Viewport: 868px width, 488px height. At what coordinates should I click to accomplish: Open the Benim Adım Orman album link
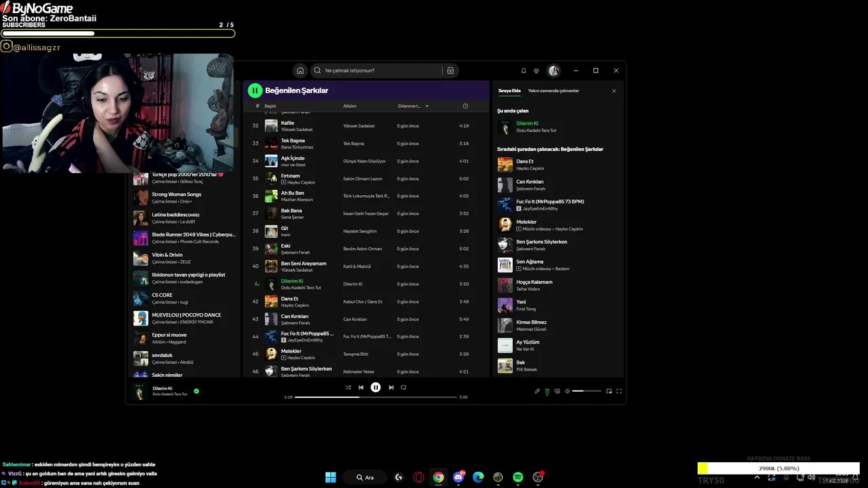(x=362, y=249)
